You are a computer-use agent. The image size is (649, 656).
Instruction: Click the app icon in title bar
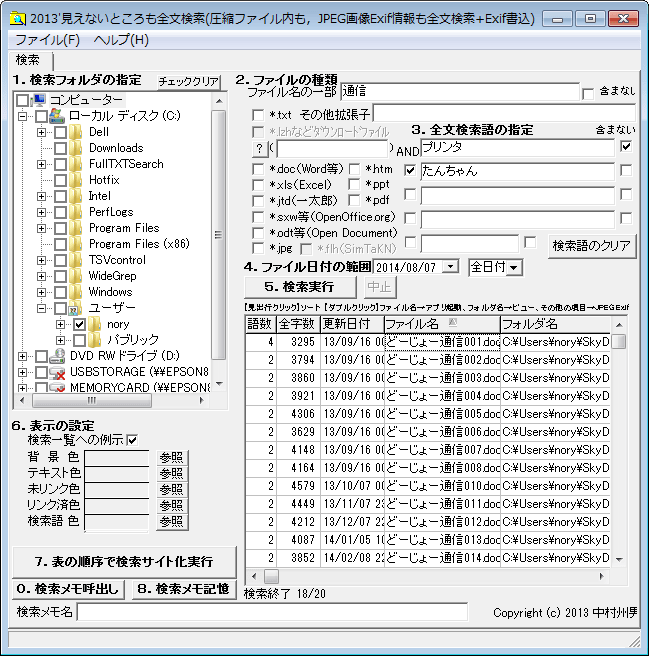[18, 17]
